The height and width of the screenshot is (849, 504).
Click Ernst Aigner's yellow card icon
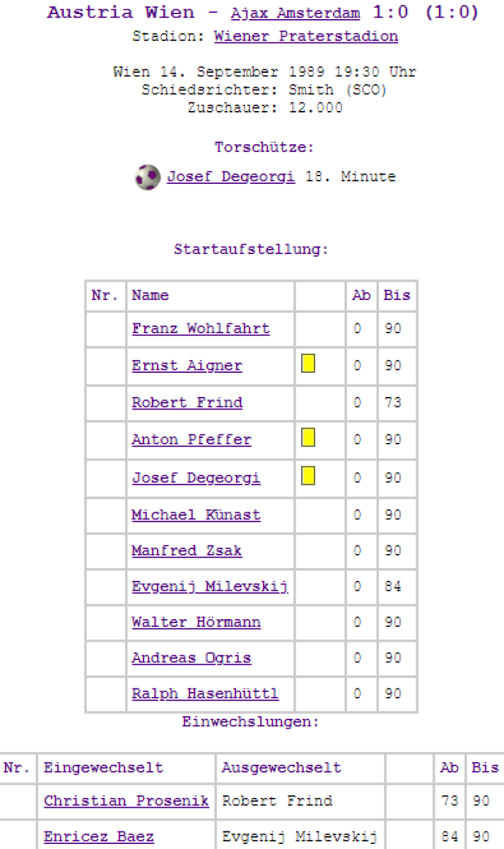pos(308,364)
